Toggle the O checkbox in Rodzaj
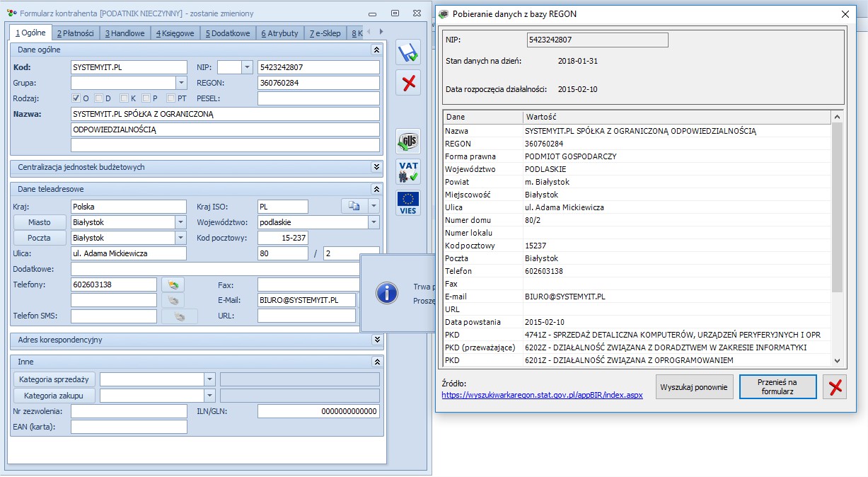868x477 pixels. [x=76, y=98]
